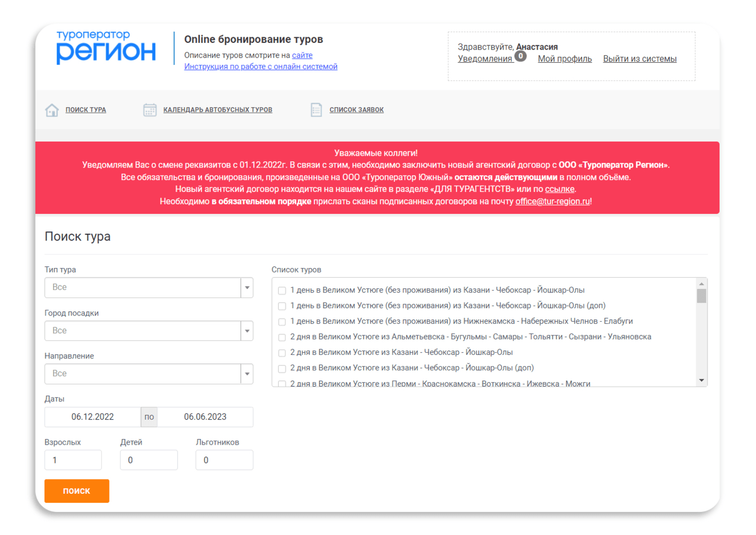Expand the Направление dropdown arrow
The width and height of the screenshot is (756, 535).
point(247,374)
